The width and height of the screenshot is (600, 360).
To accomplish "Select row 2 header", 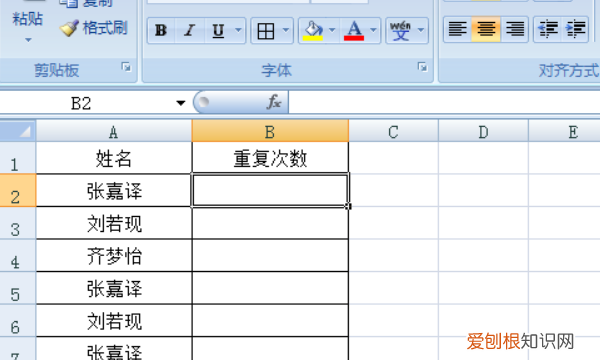I will [x=18, y=191].
